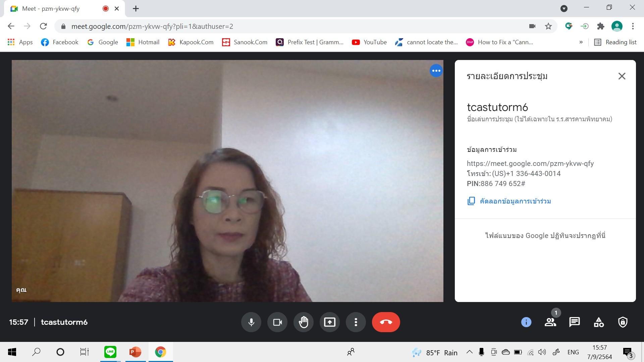Click the address bar URL
644x362 pixels.
(x=152, y=26)
